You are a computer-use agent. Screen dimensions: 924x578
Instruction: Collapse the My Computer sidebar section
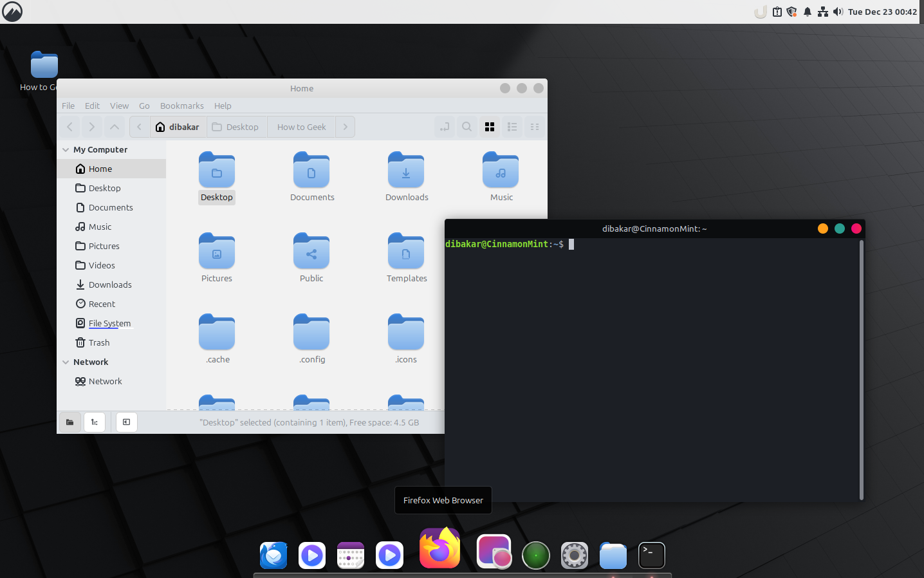[x=66, y=150]
